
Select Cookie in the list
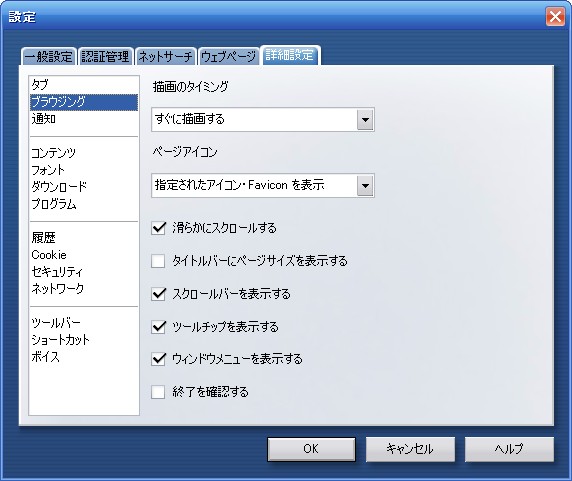pyautogui.click(x=84, y=255)
